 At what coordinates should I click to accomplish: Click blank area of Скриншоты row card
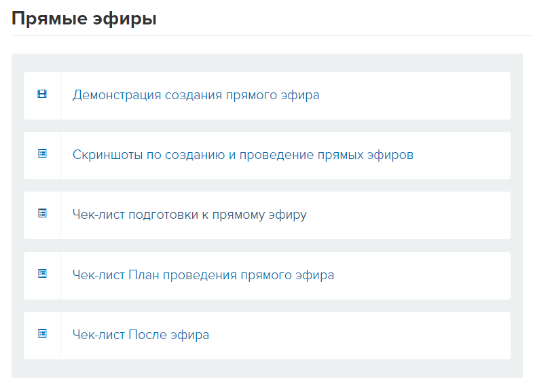pos(462,156)
